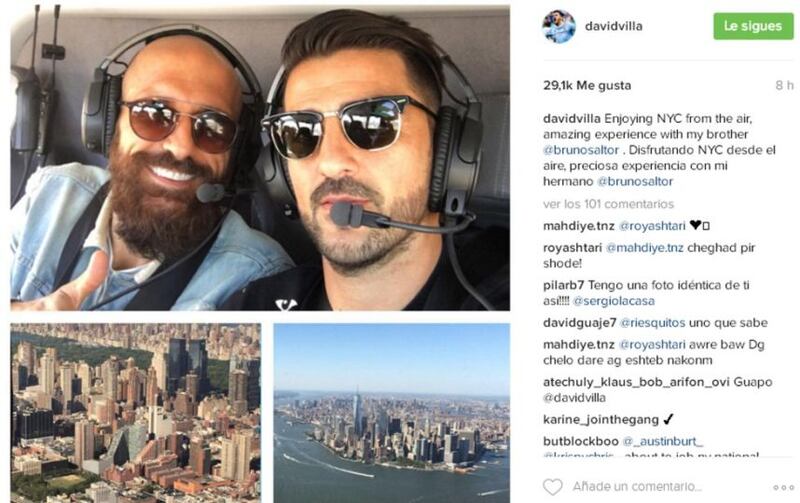This screenshot has width=800, height=503.
Task: Open the Manhattan island waterfront aerial photo
Action: coord(391,413)
